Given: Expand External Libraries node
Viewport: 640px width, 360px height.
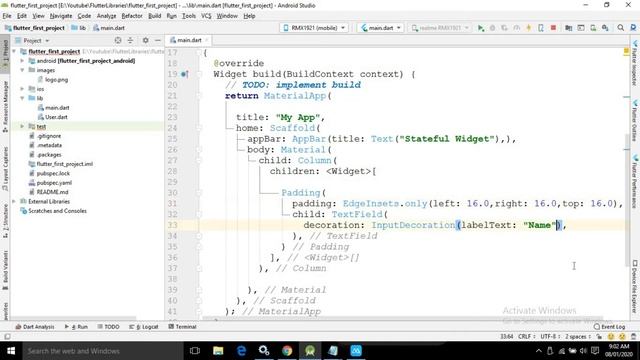Looking at the screenshot, I should click(x=14, y=202).
